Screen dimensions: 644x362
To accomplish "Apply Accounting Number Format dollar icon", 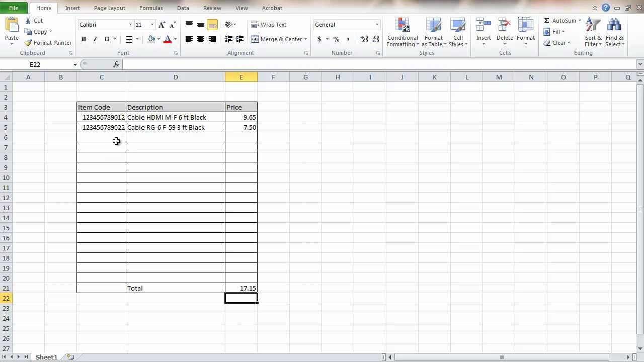I will (x=319, y=39).
